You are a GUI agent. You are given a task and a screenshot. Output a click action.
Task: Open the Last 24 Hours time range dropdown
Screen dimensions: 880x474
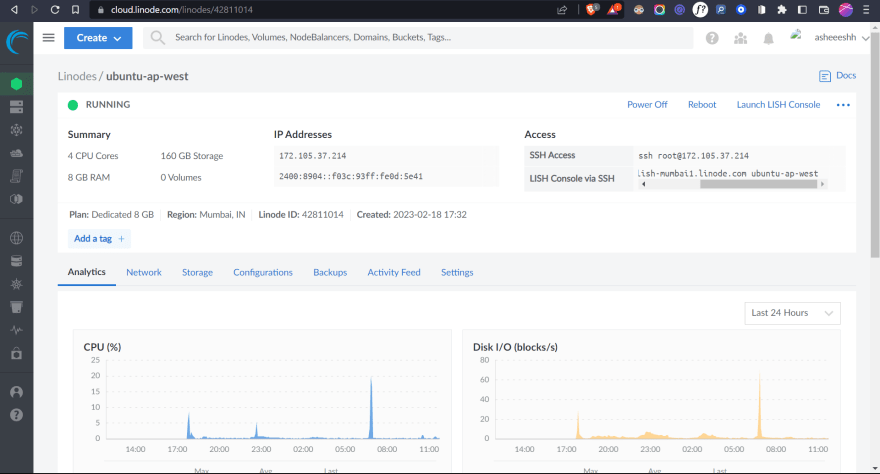pyautogui.click(x=792, y=313)
